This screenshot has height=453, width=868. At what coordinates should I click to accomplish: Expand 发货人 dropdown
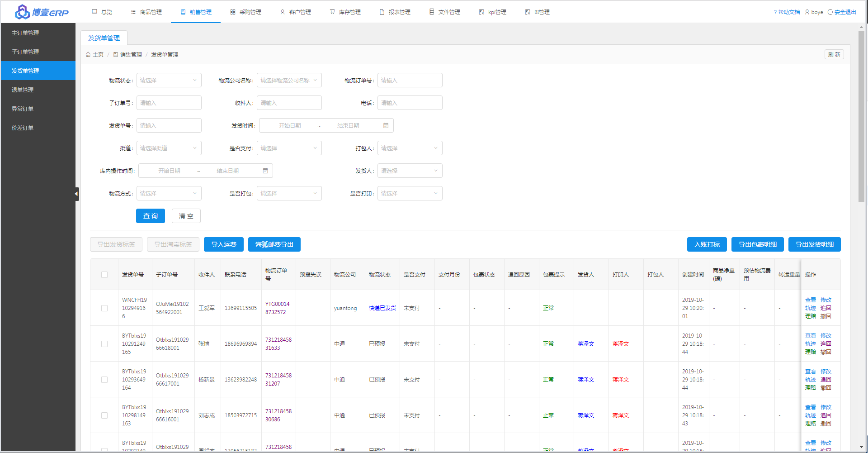point(410,171)
